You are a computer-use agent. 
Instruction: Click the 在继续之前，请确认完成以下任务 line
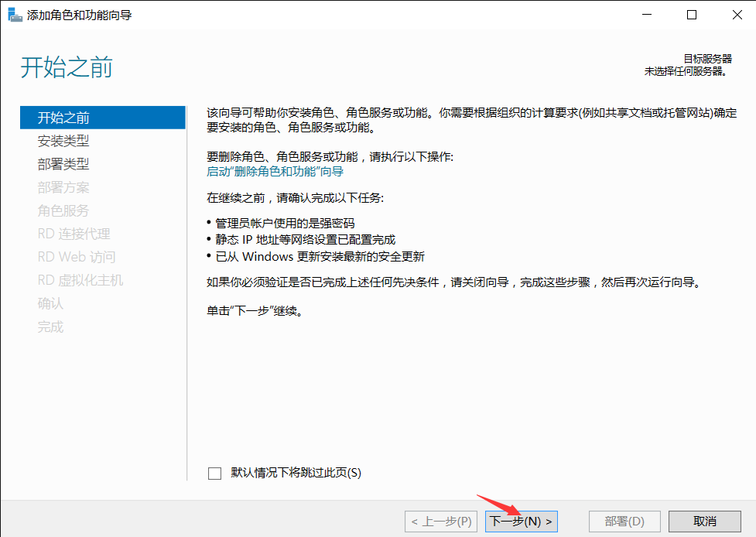coord(295,197)
